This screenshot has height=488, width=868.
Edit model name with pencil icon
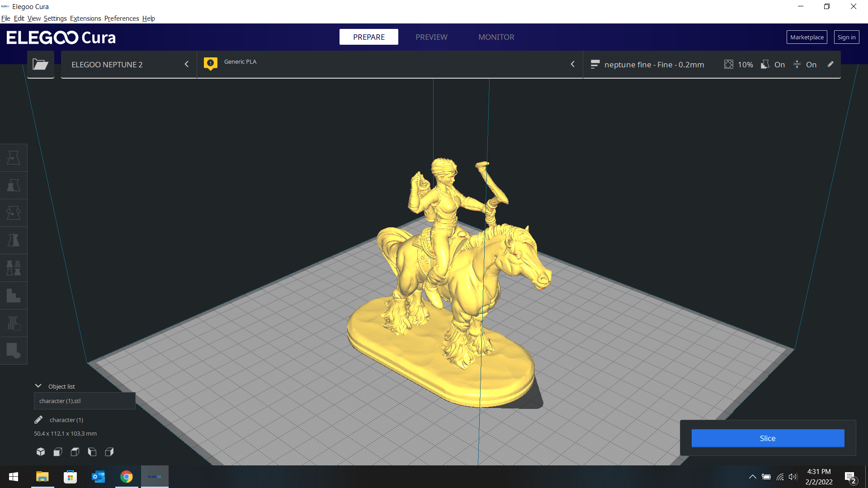pos(38,420)
